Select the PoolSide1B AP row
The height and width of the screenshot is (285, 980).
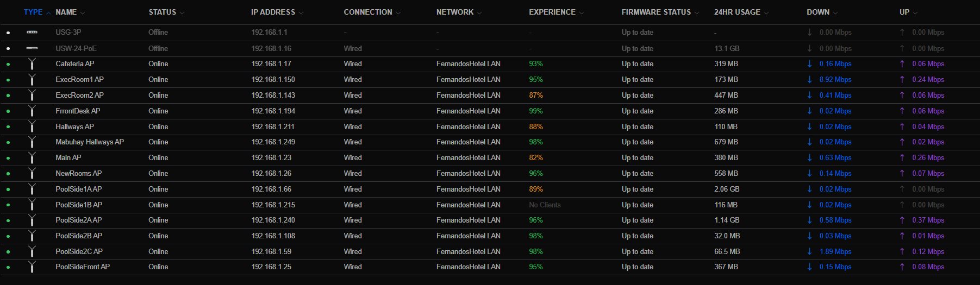pos(490,205)
